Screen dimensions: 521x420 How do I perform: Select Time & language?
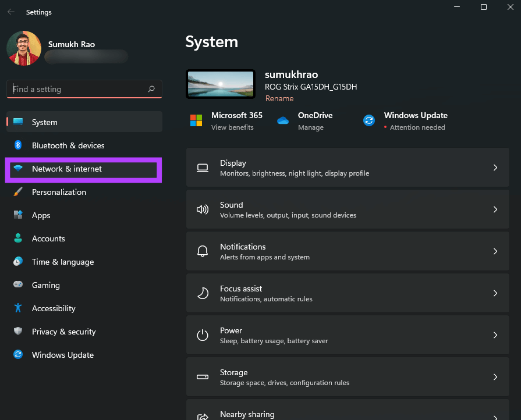[x=84, y=262]
